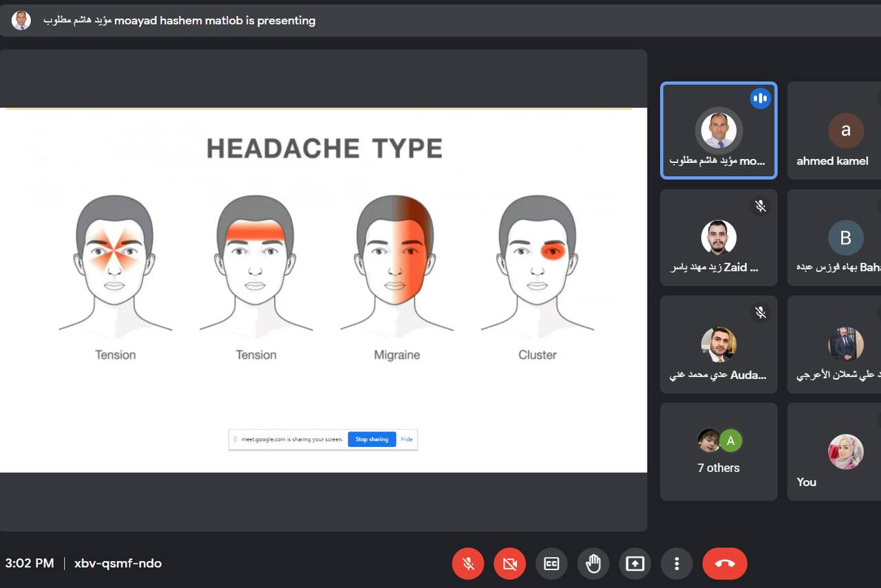881x588 pixels.
Task: Unmute the microphone in the call controls
Action: [468, 564]
